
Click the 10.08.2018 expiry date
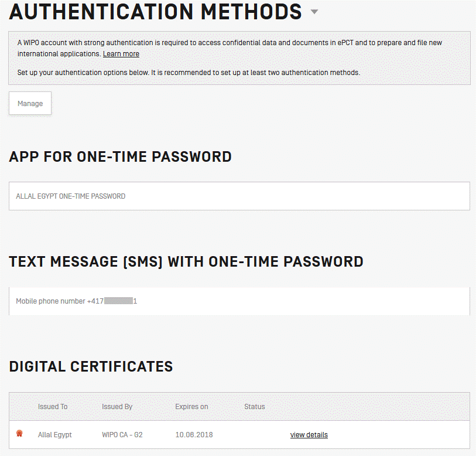click(193, 434)
